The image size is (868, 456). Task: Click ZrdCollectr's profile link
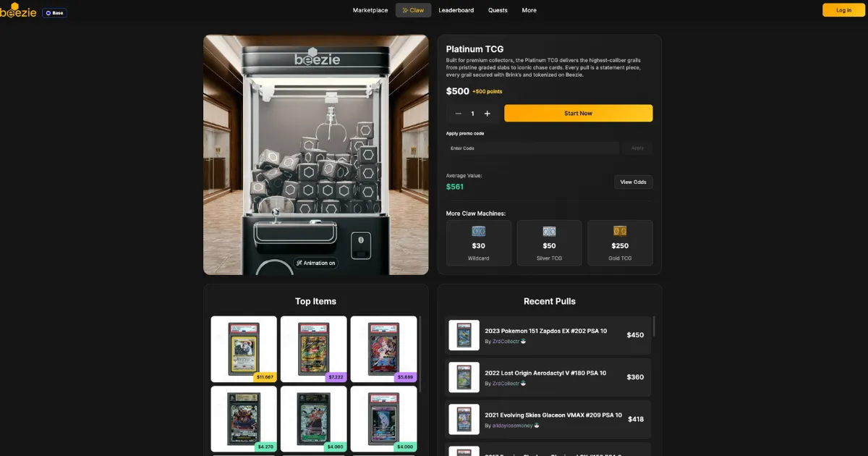click(506, 342)
